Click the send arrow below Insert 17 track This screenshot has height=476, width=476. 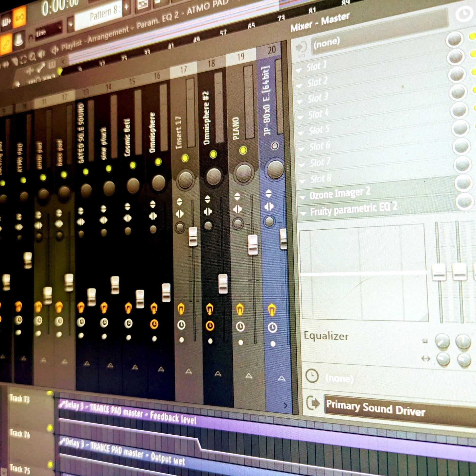[189, 372]
